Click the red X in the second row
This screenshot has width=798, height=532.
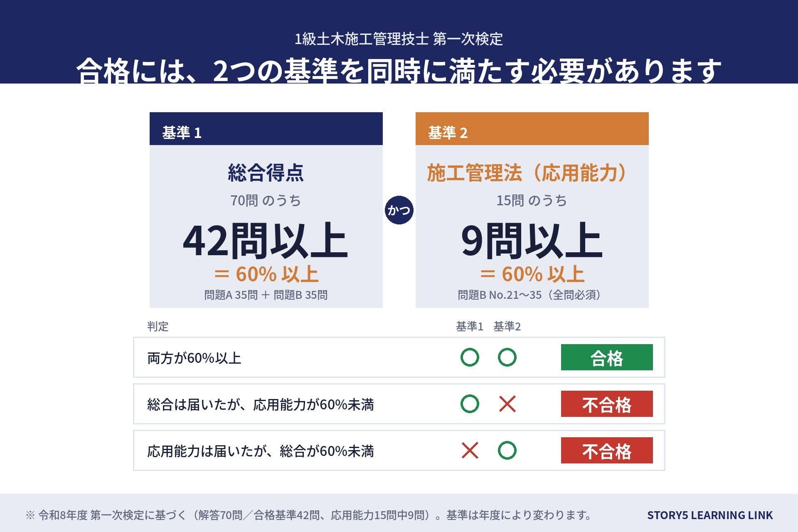tap(507, 404)
